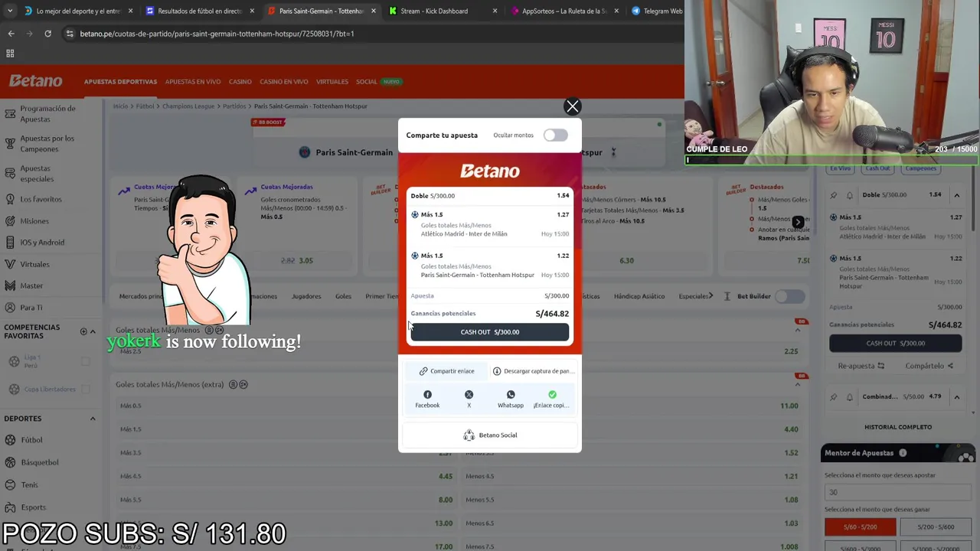
Task: Advance the highlighted bets carousel arrow
Action: pos(798,222)
